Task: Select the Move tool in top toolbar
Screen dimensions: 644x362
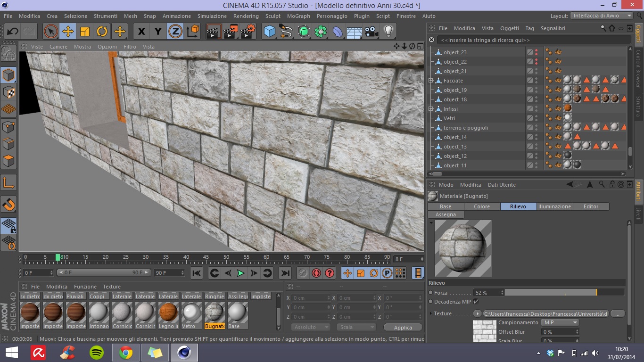Action: click(68, 32)
